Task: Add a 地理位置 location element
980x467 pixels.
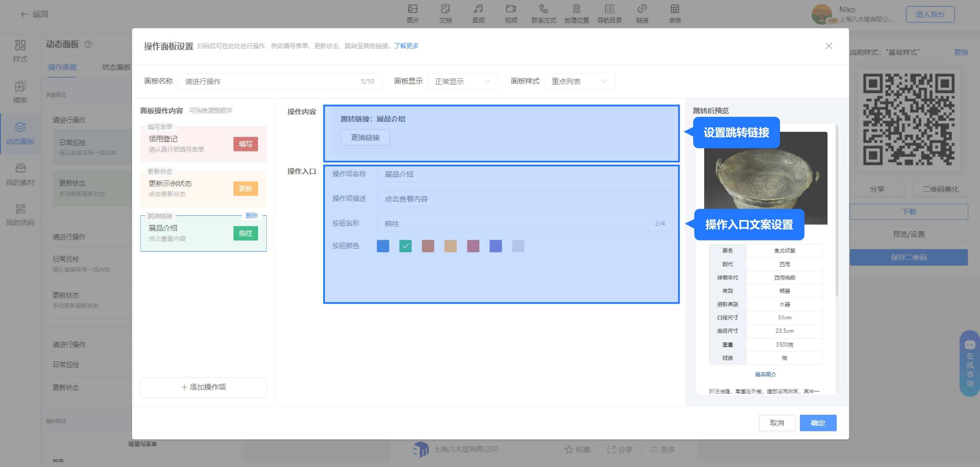Action: (576, 14)
